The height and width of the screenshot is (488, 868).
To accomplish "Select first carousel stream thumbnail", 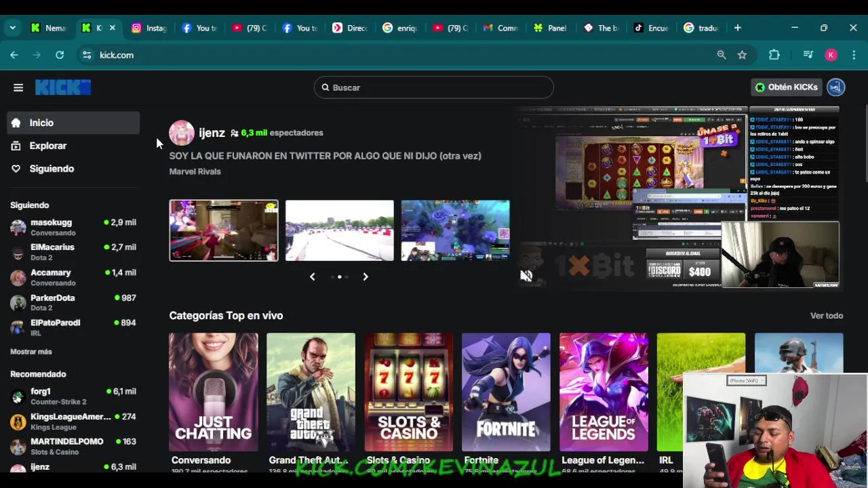I will pyautogui.click(x=224, y=230).
